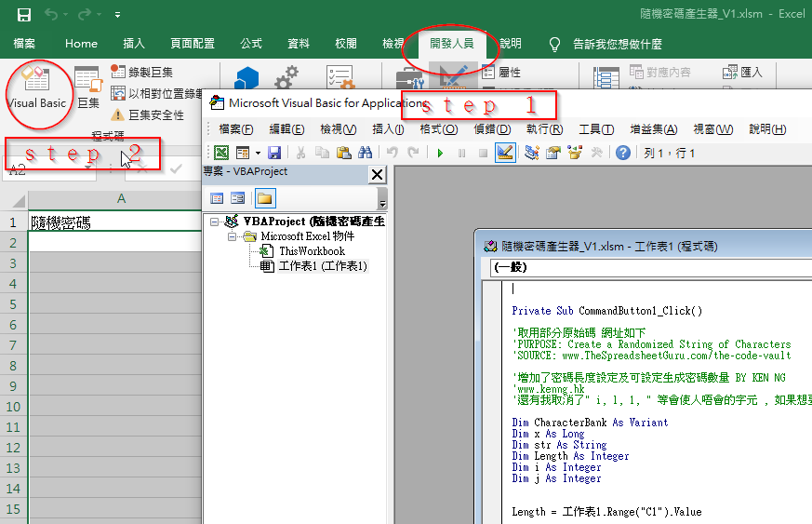The width and height of the screenshot is (812, 524).
Task: Run the macro with the green play icon
Action: pyautogui.click(x=439, y=153)
